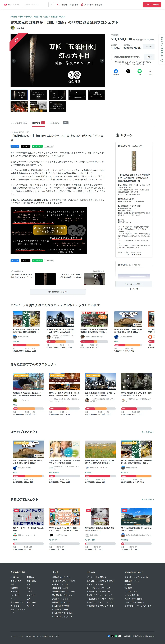
Task: Go to 前の活動報告 with chevron
Action: click(x=17, y=271)
